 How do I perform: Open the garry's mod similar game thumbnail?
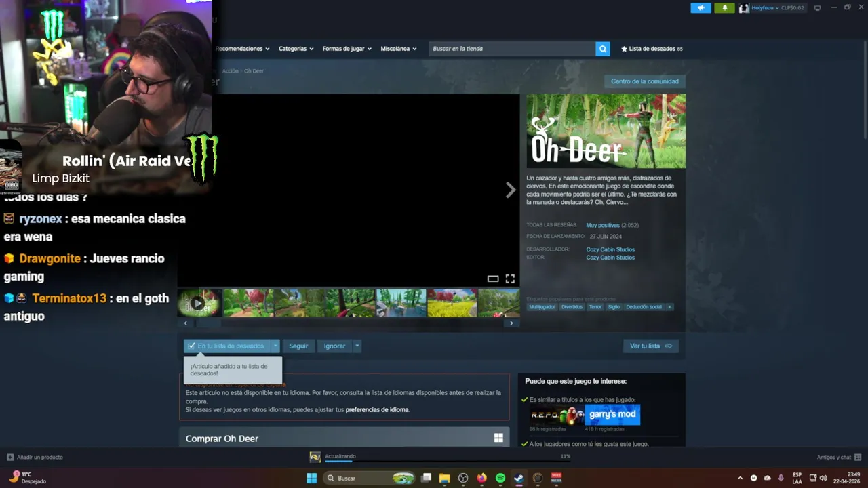tap(612, 415)
